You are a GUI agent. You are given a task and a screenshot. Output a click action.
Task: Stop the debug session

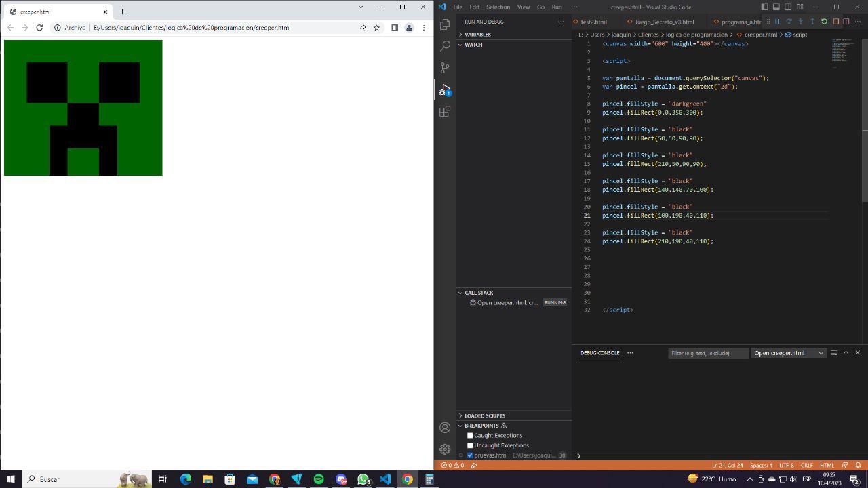click(x=835, y=22)
